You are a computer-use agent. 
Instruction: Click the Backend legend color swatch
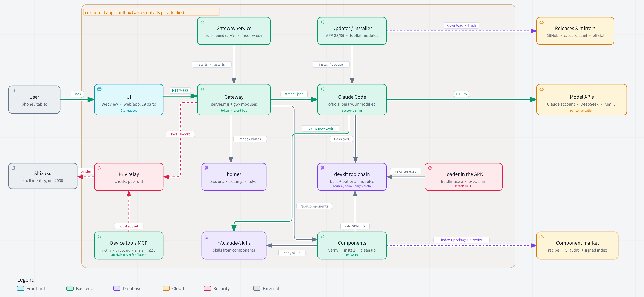(70, 288)
